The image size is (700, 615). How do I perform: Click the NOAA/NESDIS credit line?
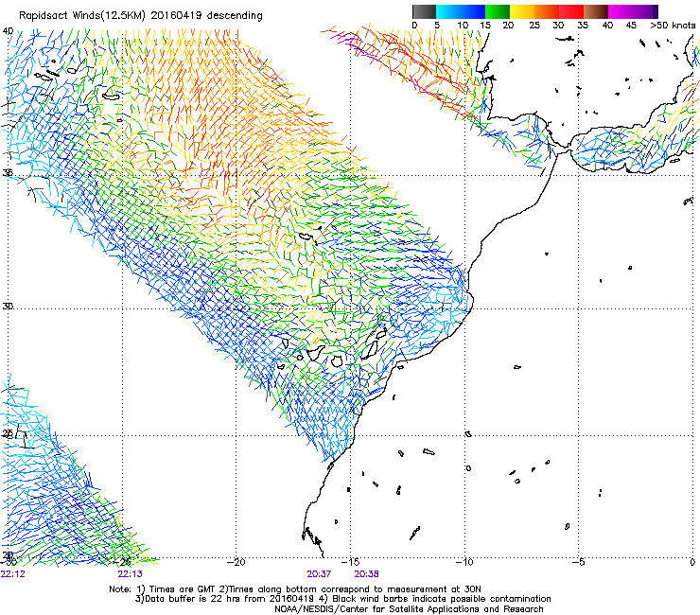tap(409, 609)
